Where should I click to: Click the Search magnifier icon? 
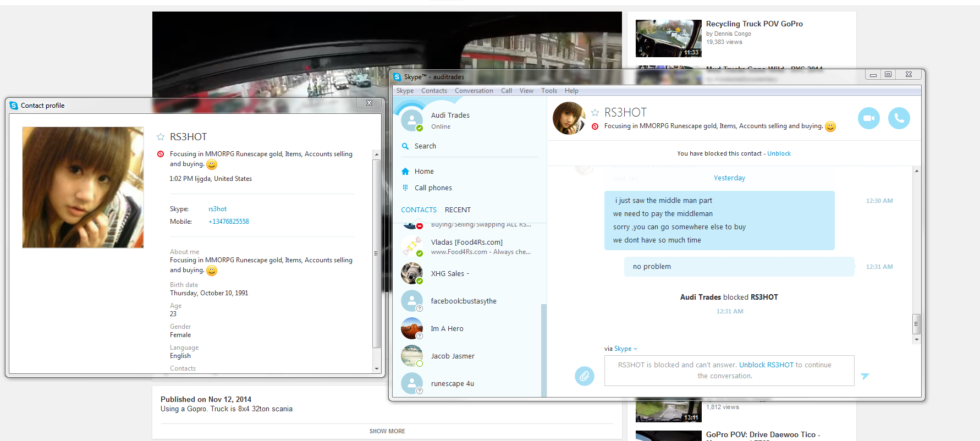point(405,146)
